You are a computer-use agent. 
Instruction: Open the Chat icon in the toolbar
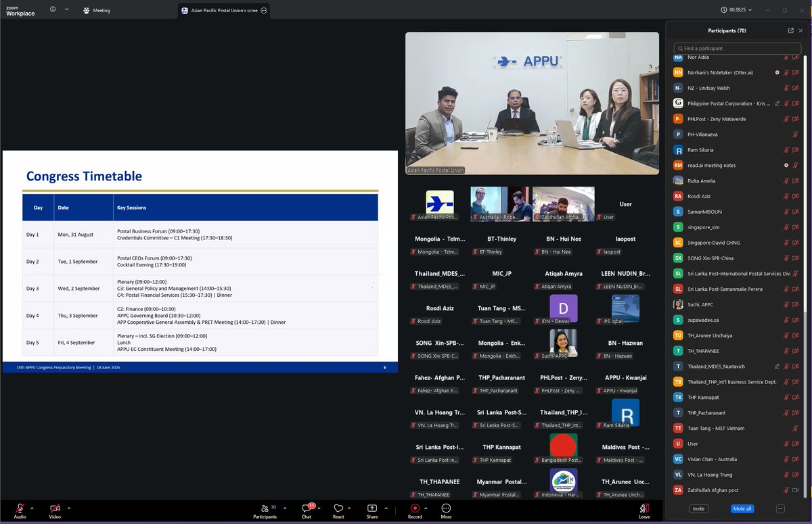(x=307, y=508)
